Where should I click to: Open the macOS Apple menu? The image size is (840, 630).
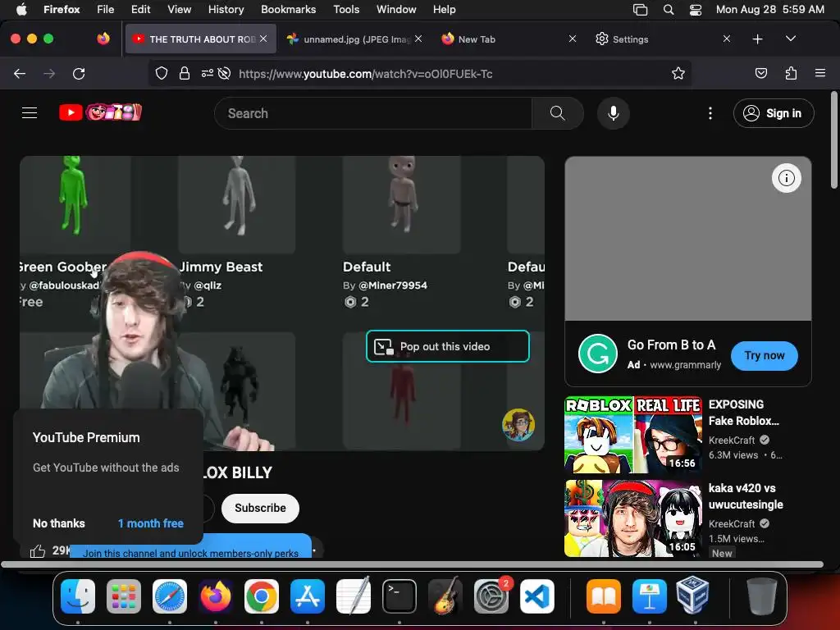coord(21,10)
